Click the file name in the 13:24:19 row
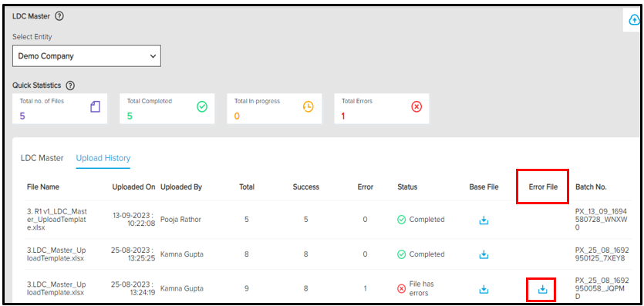The height and width of the screenshot is (306, 644). coord(56,289)
